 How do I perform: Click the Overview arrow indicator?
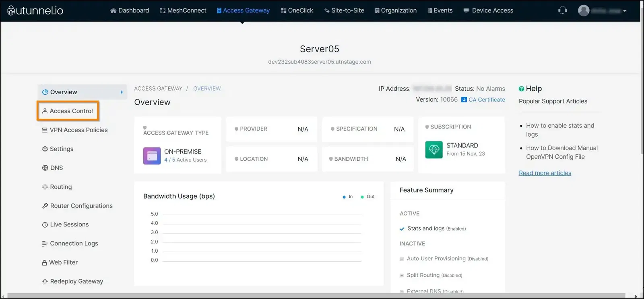122,92
